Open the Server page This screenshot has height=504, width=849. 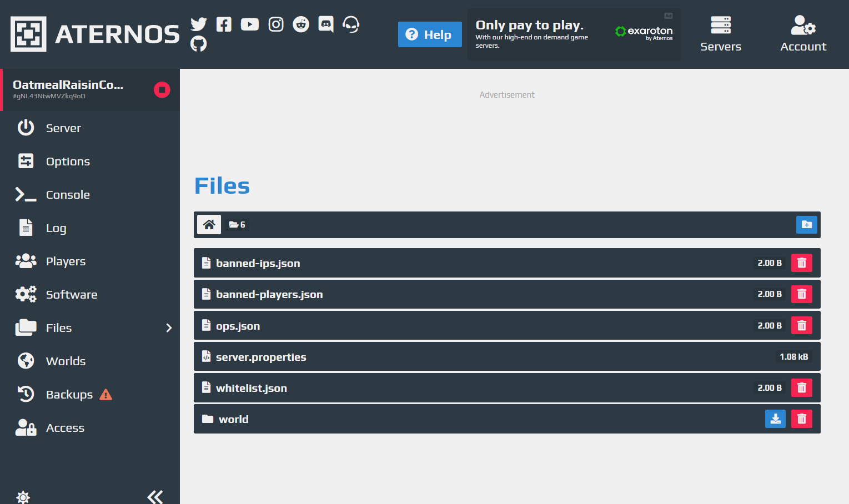[x=90, y=128]
